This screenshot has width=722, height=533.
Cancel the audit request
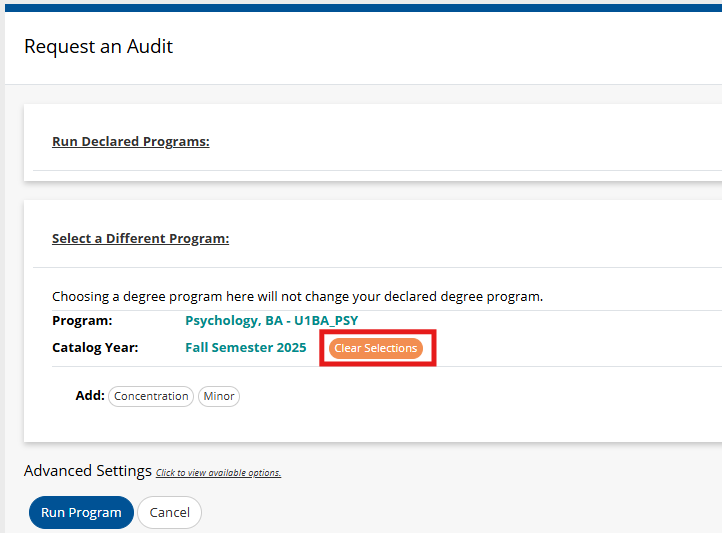[169, 512]
